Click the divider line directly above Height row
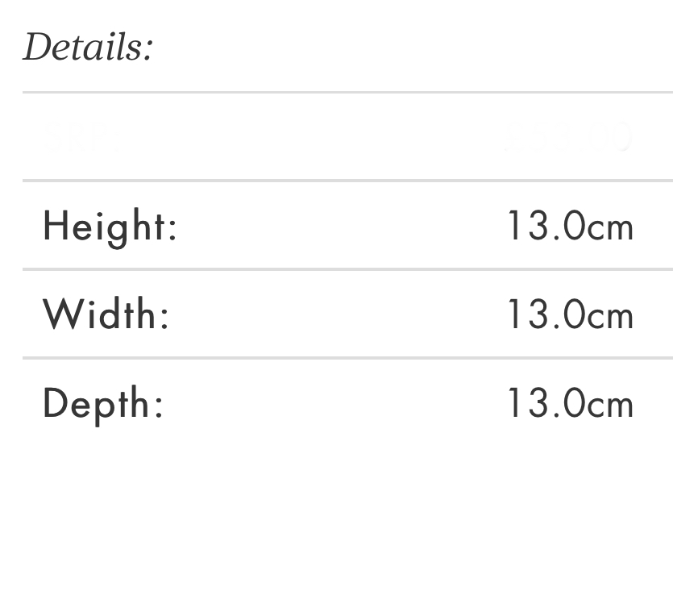 [347, 181]
